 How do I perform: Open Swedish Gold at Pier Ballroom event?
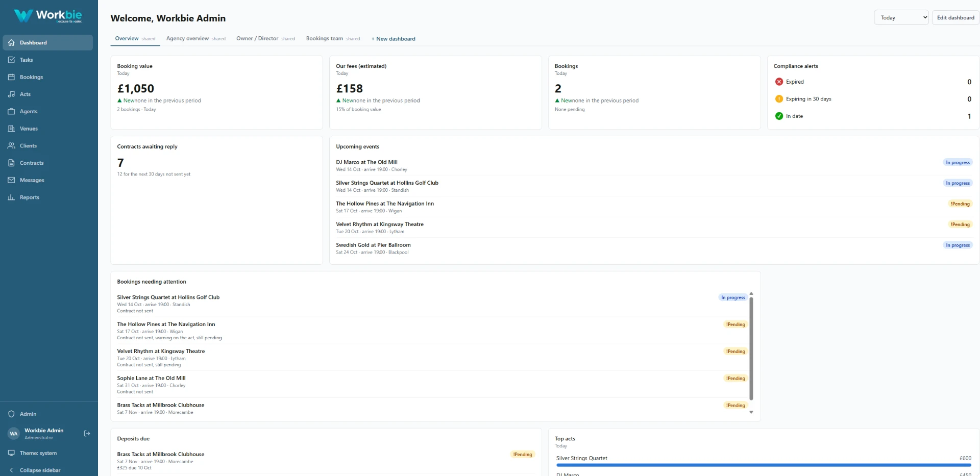tap(654, 248)
